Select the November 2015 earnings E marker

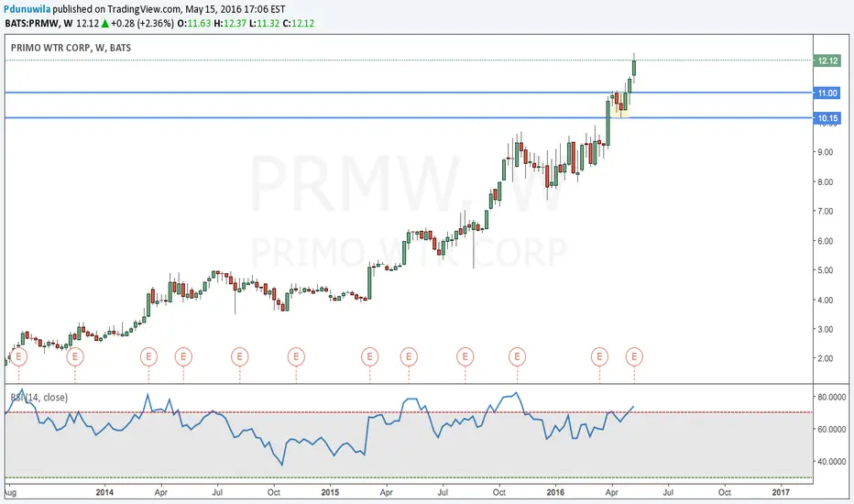click(518, 356)
